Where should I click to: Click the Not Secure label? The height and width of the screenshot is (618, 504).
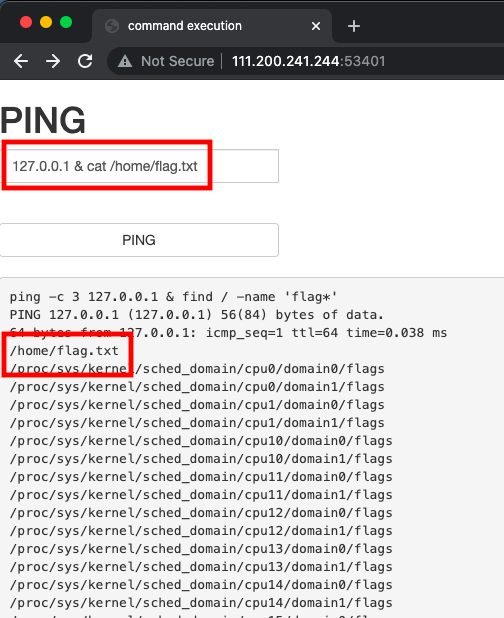tap(177, 61)
